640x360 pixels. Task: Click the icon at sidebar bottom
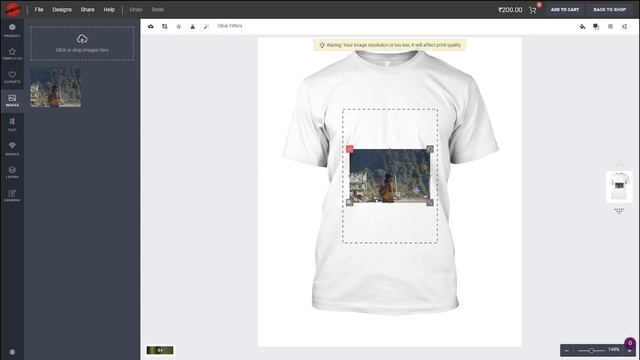[12, 352]
